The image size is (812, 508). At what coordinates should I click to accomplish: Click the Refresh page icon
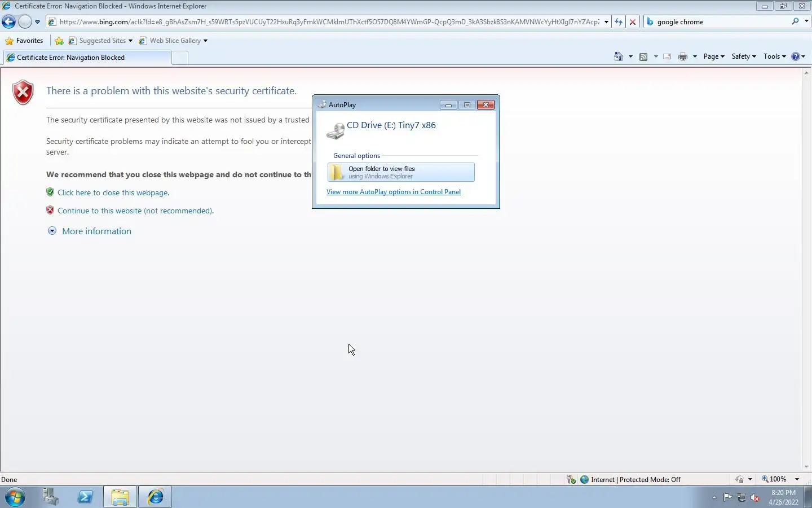619,22
